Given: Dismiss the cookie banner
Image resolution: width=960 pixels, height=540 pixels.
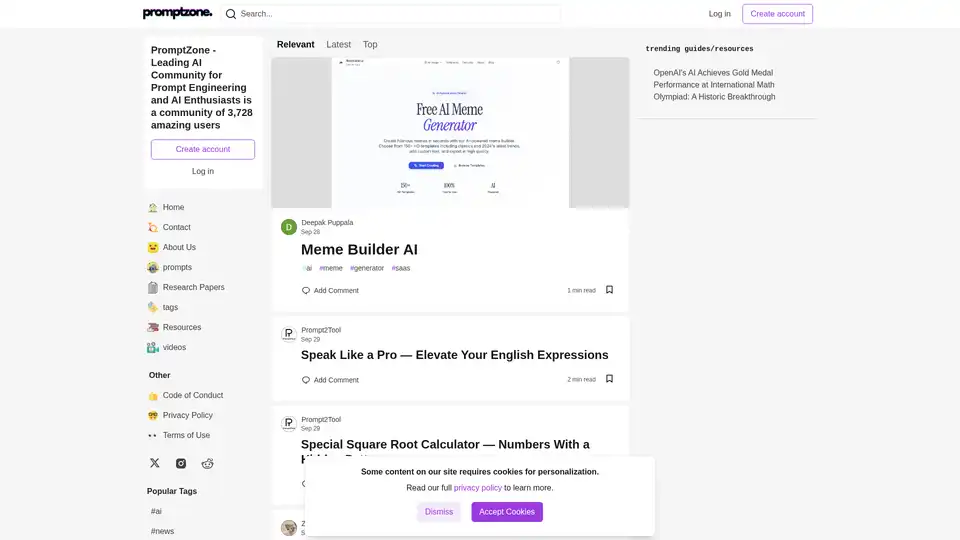Looking at the screenshot, I should click(439, 512).
